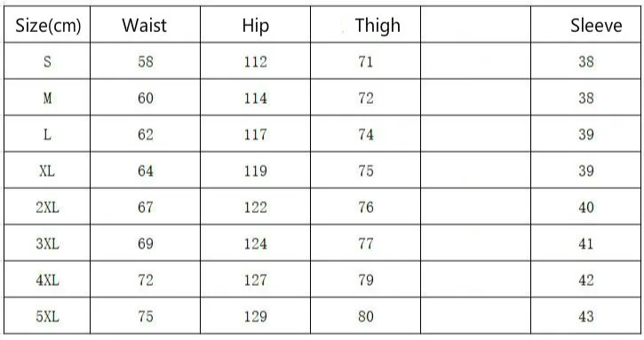The image size is (644, 340).
Task: Click sleeve value 43 for size 5XL
Action: pos(586,317)
